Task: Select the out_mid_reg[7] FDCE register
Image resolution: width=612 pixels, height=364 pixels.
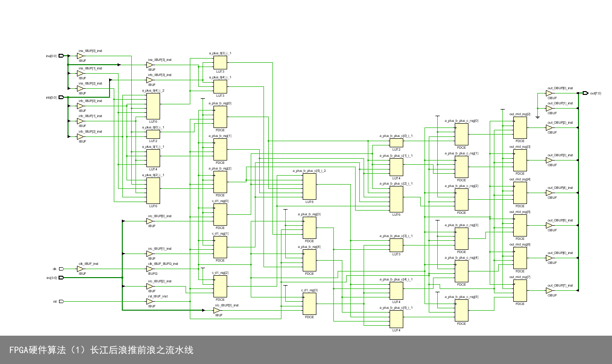Action: click(520, 290)
